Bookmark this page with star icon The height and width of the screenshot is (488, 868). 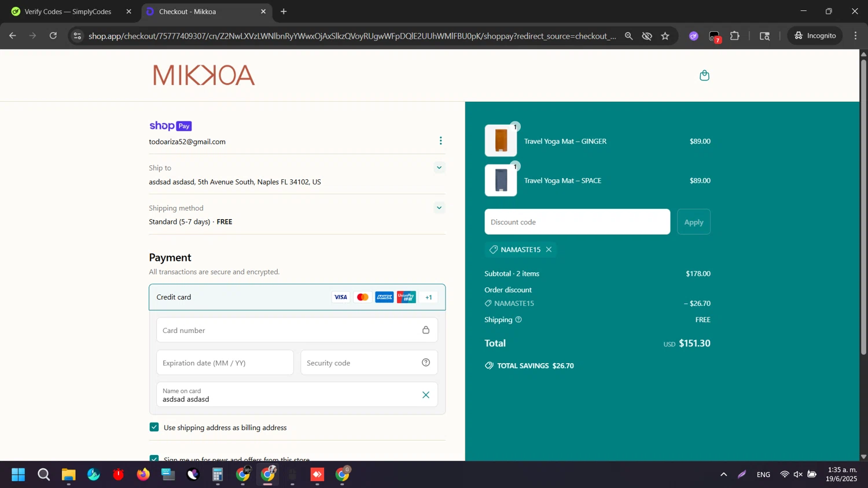click(x=665, y=36)
